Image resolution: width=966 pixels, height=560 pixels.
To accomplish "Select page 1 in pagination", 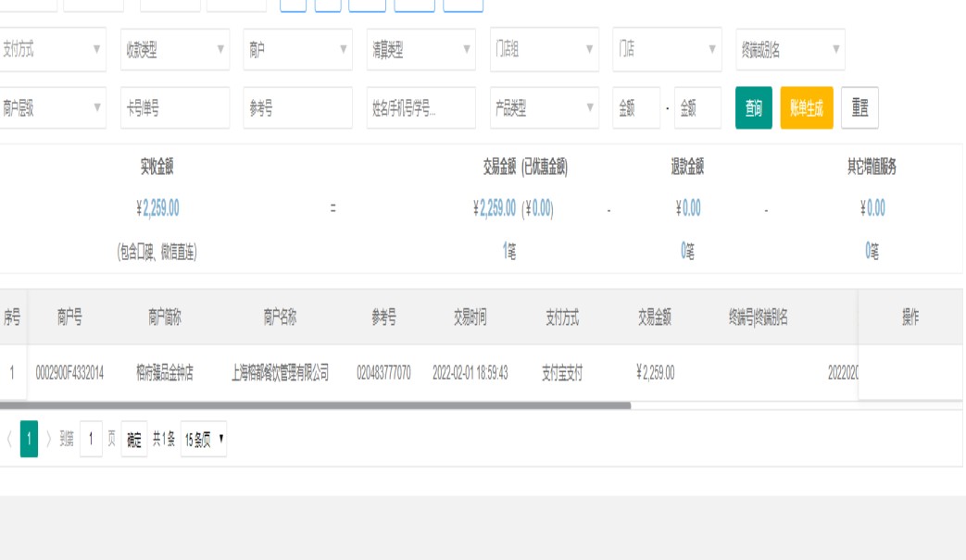I will click(x=30, y=440).
